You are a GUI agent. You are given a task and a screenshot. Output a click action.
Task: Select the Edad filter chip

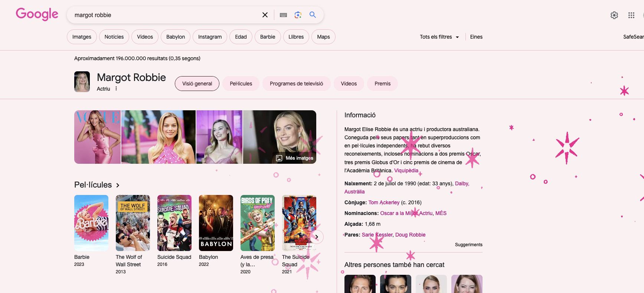click(x=241, y=37)
